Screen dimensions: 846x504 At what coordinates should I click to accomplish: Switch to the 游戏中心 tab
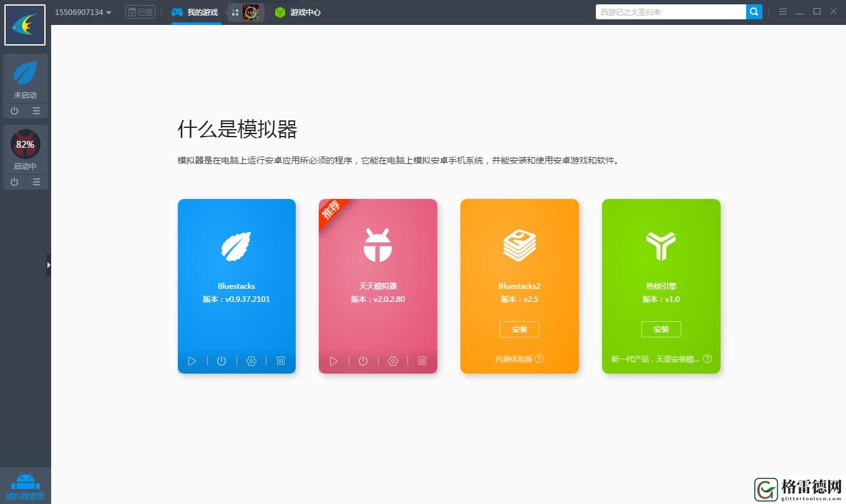(x=298, y=12)
